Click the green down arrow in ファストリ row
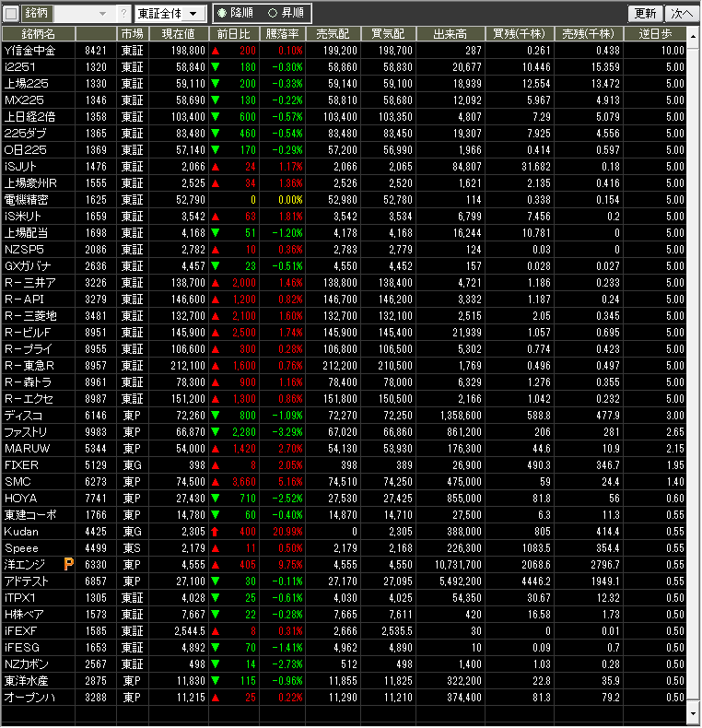This screenshot has width=702, height=728. click(x=216, y=432)
